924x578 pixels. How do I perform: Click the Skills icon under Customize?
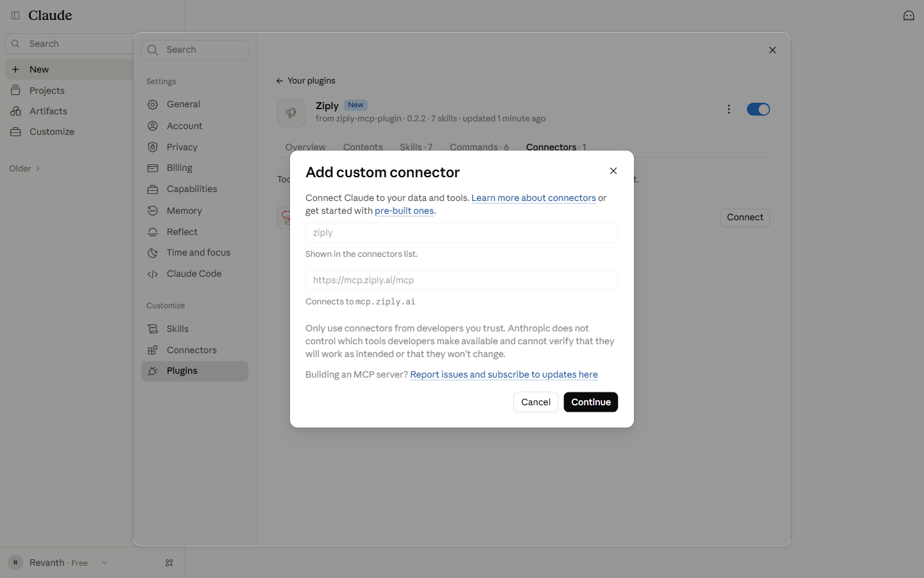pyautogui.click(x=153, y=329)
